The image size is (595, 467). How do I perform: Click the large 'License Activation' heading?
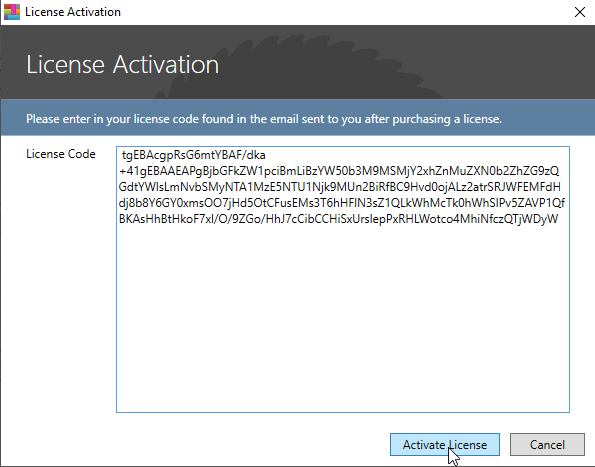[x=122, y=64]
